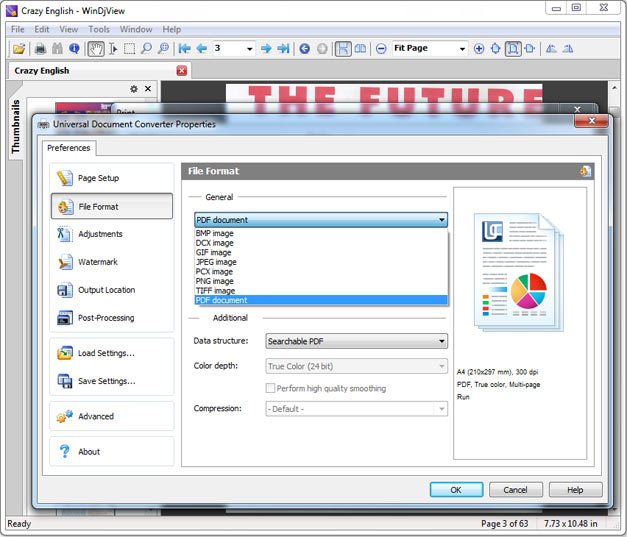The image size is (627, 537).
Task: Rotate page right icon
Action: click(x=568, y=49)
